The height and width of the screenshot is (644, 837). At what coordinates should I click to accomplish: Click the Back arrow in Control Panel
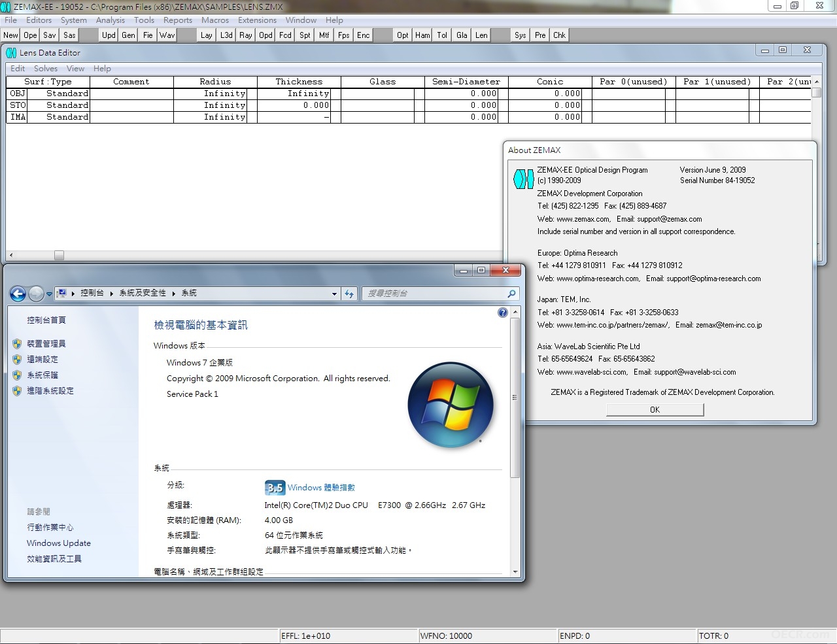[18, 294]
